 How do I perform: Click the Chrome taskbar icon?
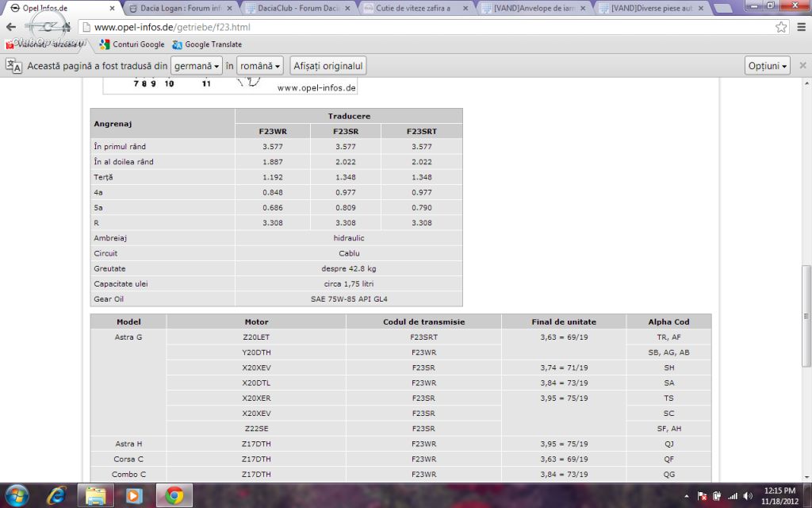point(174,495)
